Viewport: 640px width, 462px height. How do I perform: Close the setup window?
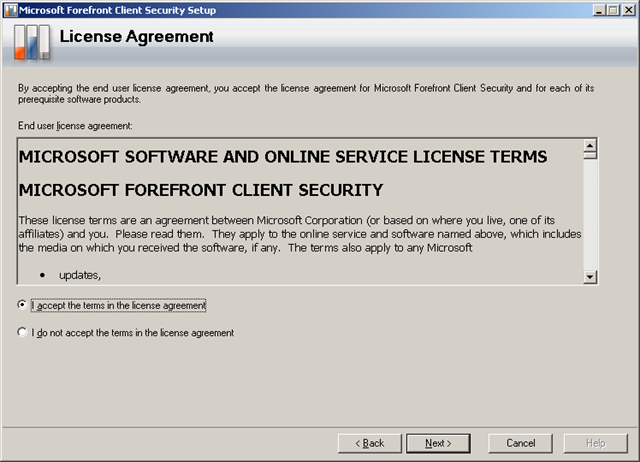click(x=628, y=10)
